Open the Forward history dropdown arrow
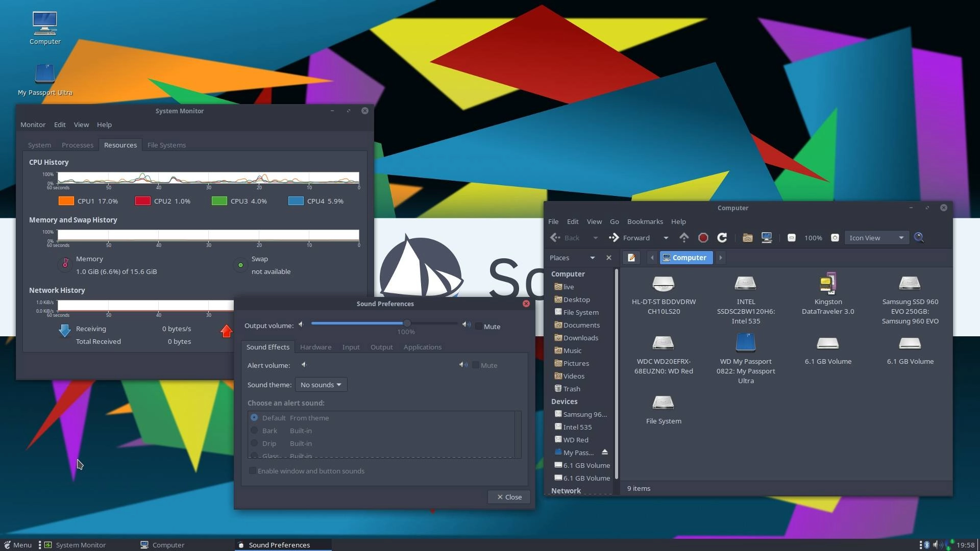980x551 pixels. click(x=666, y=238)
